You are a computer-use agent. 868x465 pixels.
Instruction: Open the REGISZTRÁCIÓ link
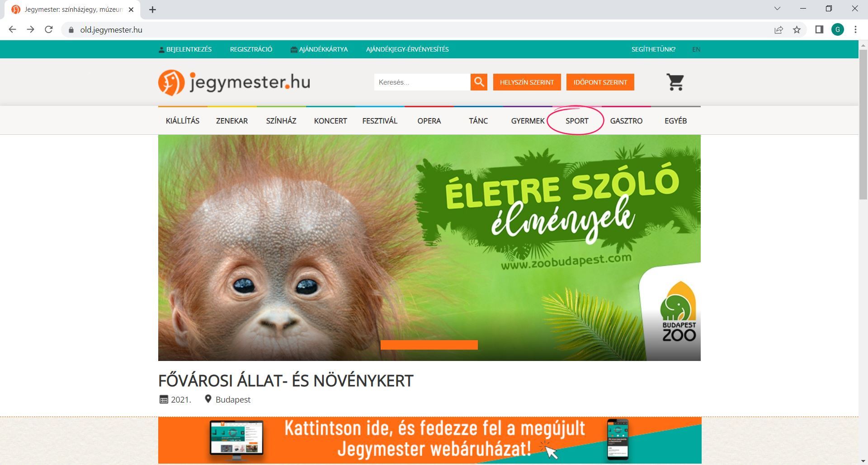coord(251,49)
